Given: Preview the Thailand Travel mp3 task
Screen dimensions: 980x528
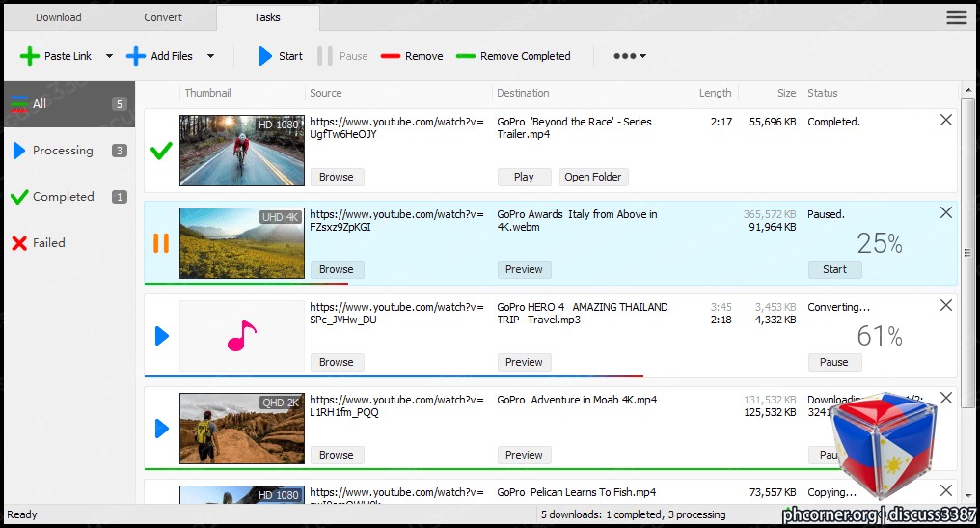Looking at the screenshot, I should click(x=525, y=362).
